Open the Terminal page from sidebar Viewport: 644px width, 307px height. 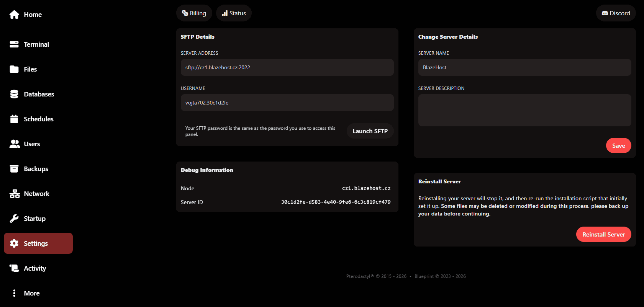pyautogui.click(x=38, y=44)
